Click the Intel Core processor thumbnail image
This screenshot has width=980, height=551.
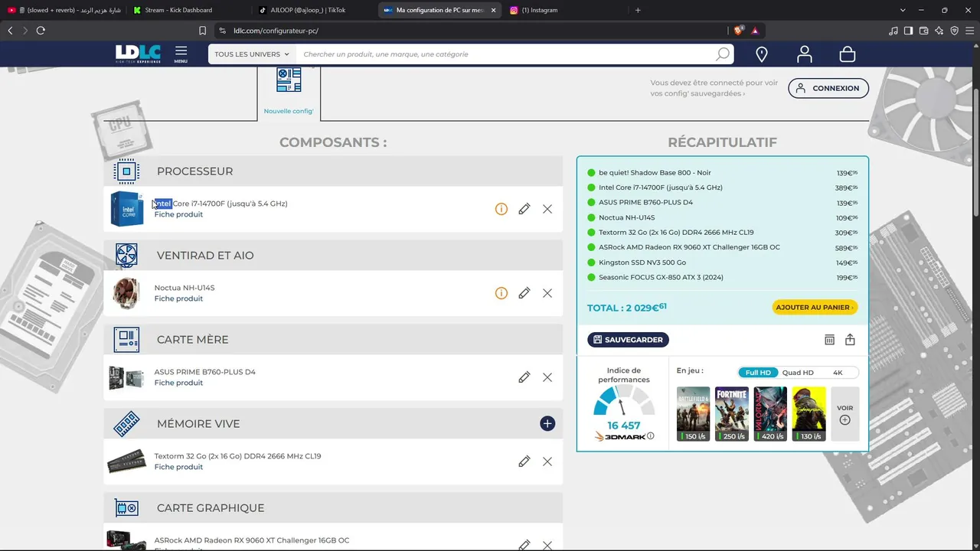[126, 209]
